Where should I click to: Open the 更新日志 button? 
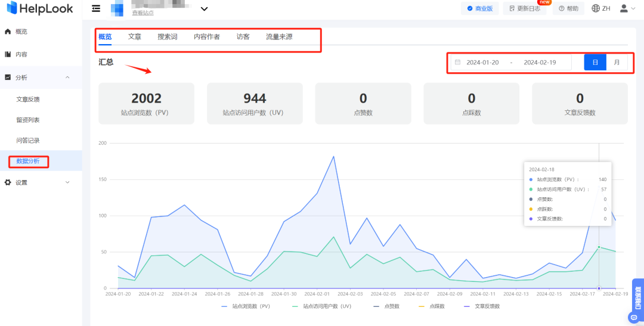click(525, 8)
